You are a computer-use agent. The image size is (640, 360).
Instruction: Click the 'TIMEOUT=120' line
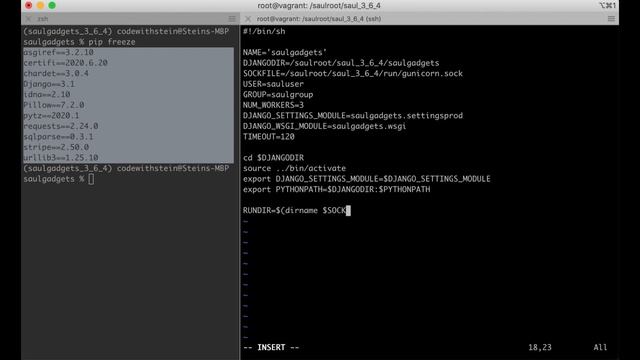click(269, 137)
